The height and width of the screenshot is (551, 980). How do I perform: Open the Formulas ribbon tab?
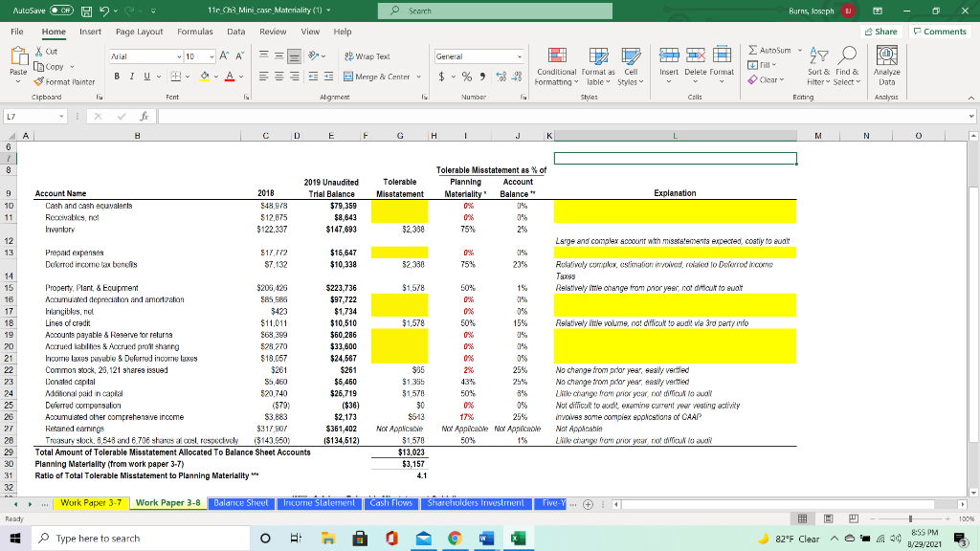[194, 32]
